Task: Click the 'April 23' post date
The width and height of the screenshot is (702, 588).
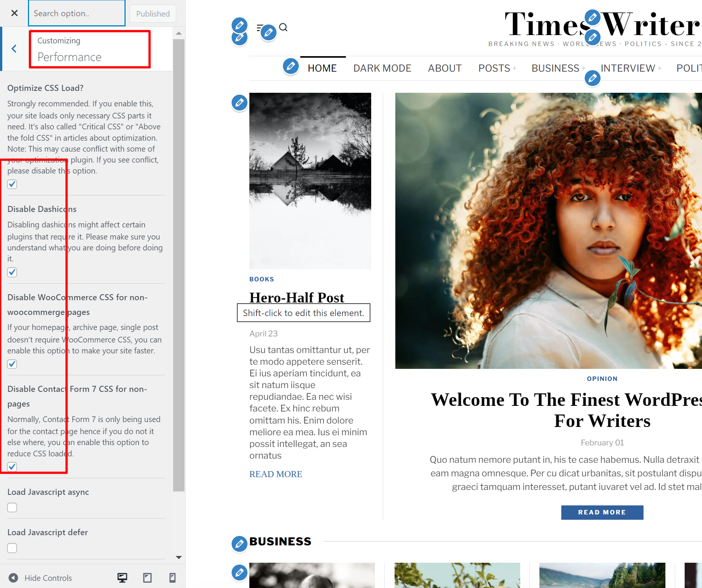Action: tap(263, 333)
